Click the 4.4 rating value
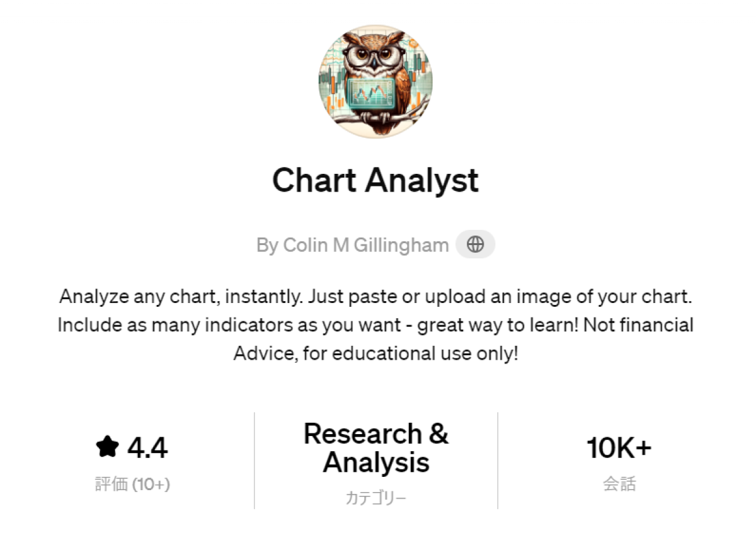The width and height of the screenshot is (756, 550). click(147, 448)
